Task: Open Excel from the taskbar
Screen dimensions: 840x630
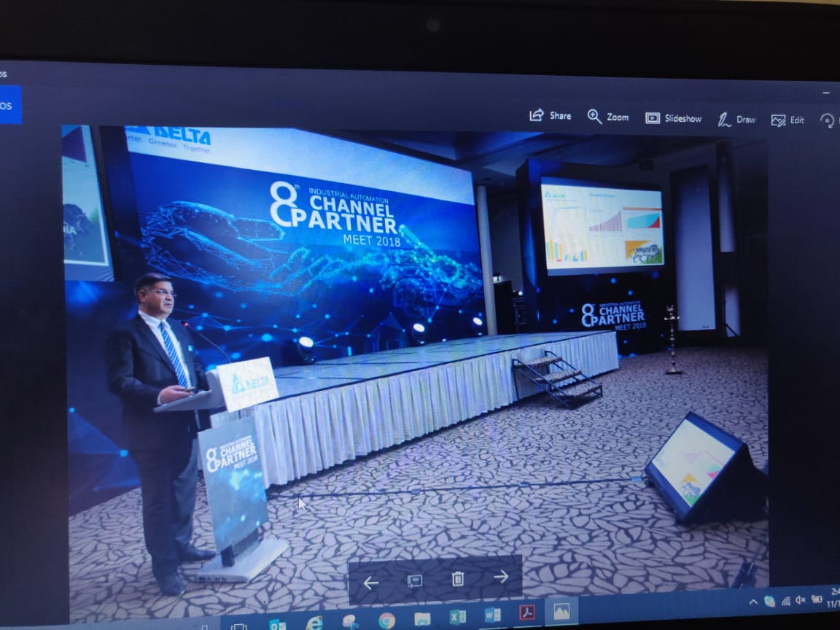Action: click(x=457, y=617)
